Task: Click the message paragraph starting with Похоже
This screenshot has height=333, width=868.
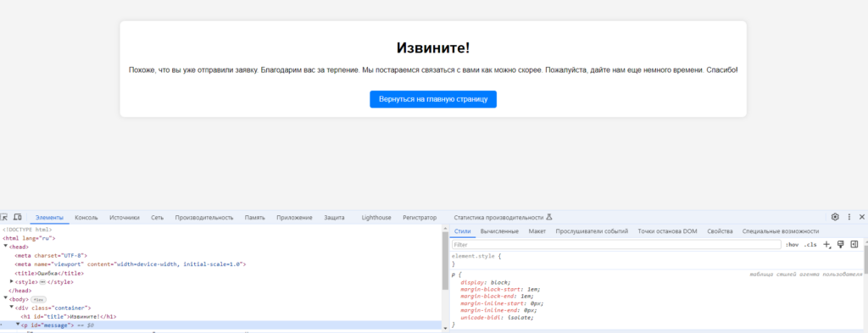Action: point(433,70)
